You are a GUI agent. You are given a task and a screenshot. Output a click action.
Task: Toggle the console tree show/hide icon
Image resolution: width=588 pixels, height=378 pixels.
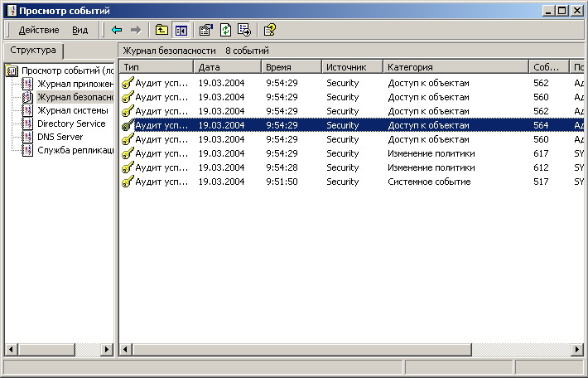point(181,30)
